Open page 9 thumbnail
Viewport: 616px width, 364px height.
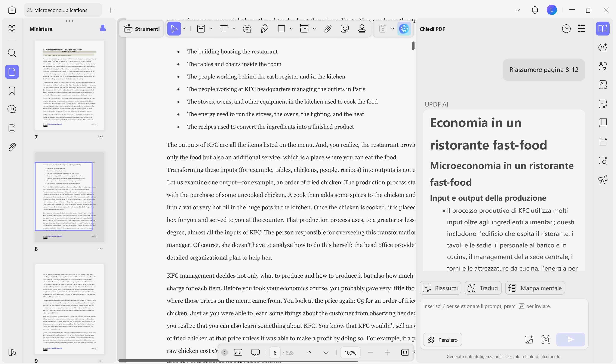tap(70, 309)
